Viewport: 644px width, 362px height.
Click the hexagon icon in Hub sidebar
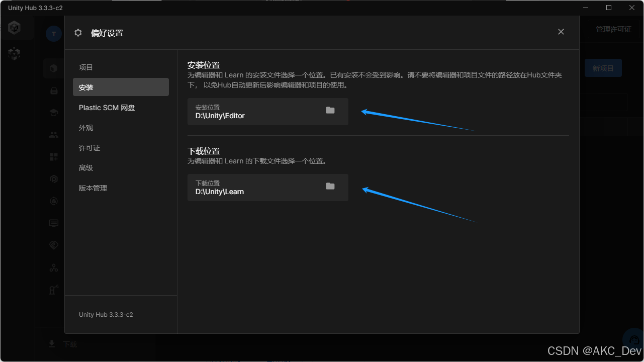[54, 179]
